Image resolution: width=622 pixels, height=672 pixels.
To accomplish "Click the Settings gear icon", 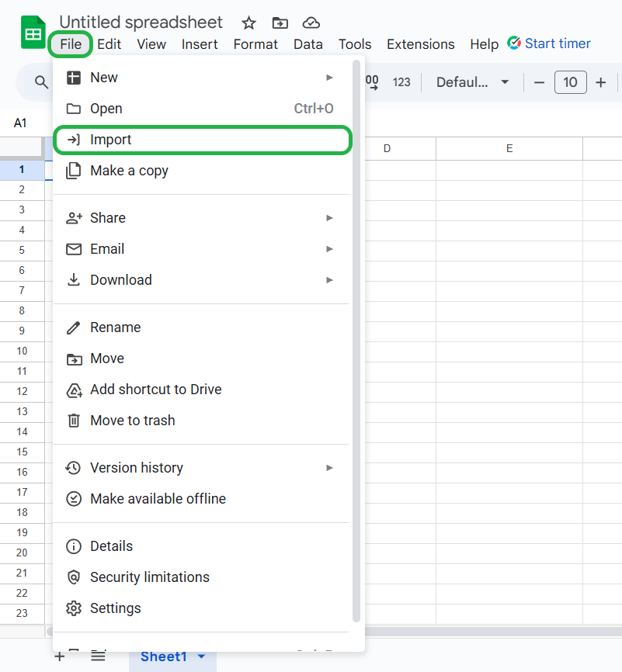I will (73, 608).
